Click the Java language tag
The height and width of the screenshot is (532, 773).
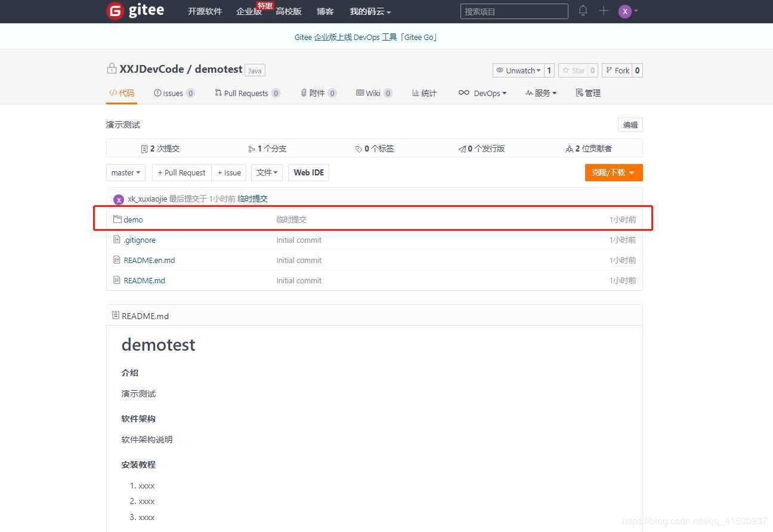[255, 70]
